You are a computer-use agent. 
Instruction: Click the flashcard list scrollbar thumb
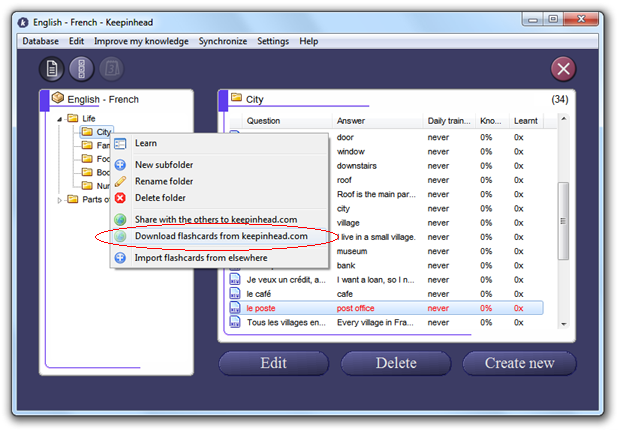(x=563, y=221)
